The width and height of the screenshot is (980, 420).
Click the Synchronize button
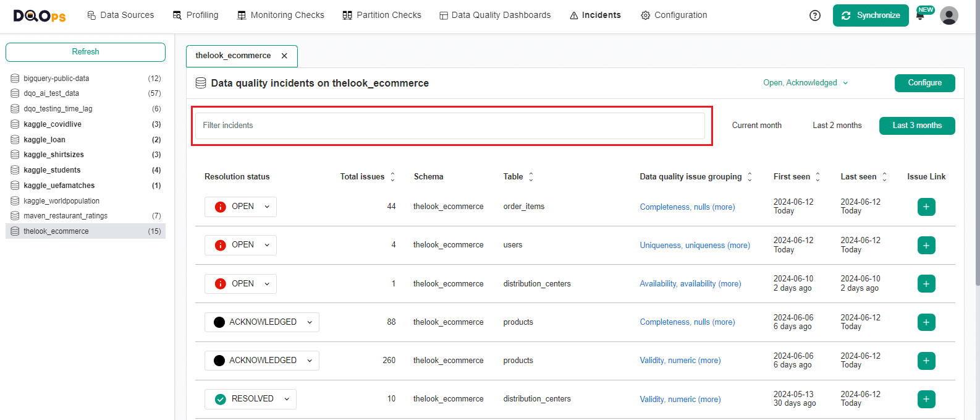click(871, 15)
